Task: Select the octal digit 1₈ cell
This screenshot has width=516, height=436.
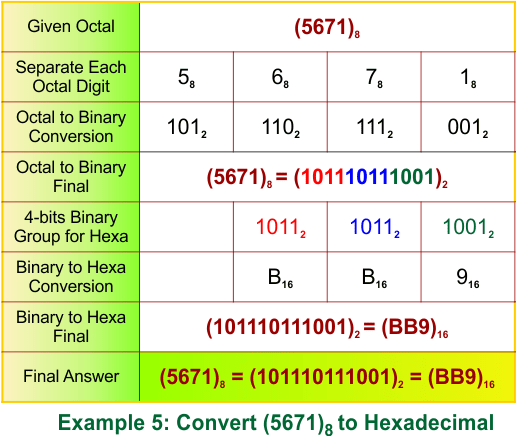Action: pos(468,77)
